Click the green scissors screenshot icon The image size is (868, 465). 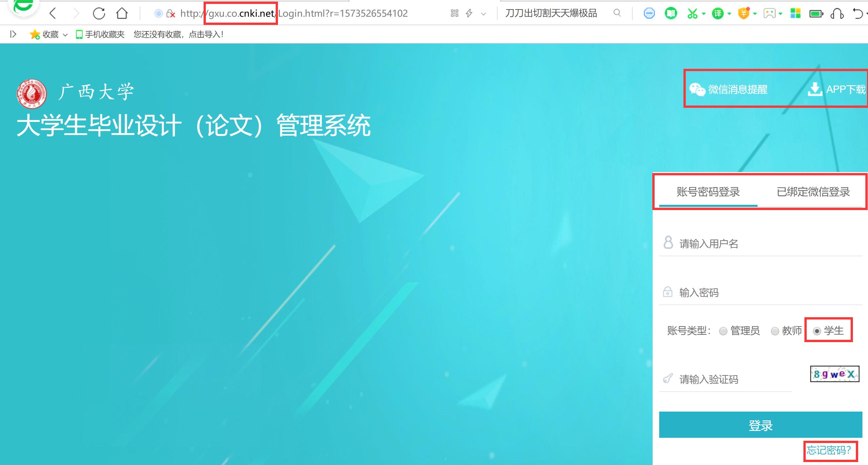click(x=692, y=13)
